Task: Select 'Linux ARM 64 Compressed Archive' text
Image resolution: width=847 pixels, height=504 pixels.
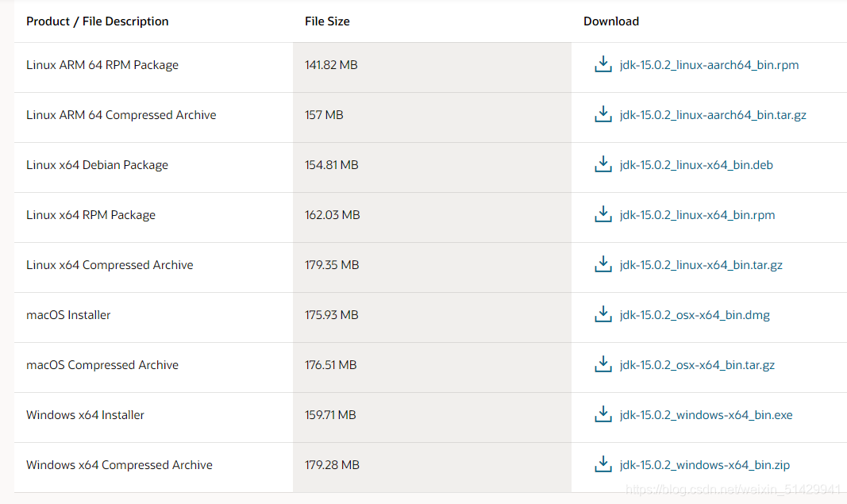Action: [121, 115]
